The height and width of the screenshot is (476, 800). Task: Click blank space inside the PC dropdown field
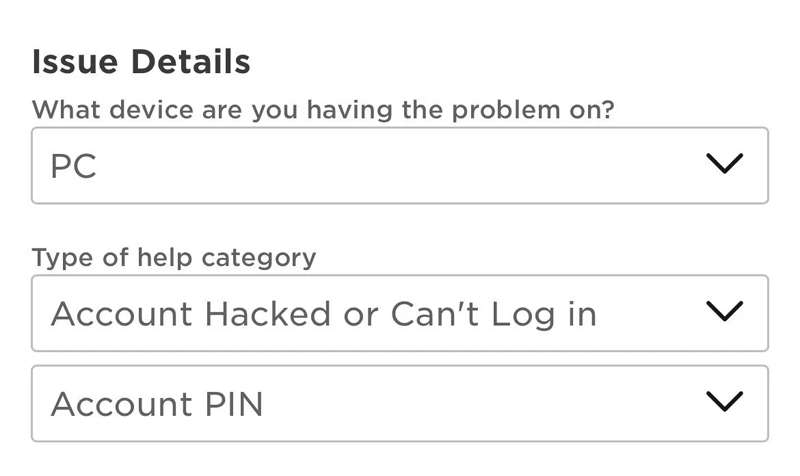[x=400, y=165]
